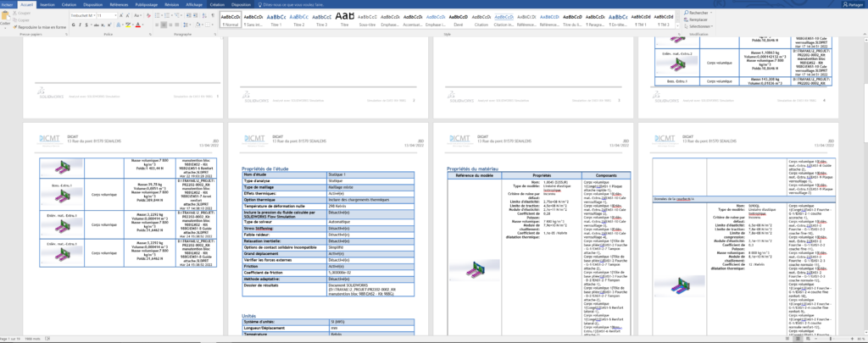The height and width of the screenshot is (343, 868).
Task: Toggle strikethrough text (abc)
Action: click(x=97, y=25)
